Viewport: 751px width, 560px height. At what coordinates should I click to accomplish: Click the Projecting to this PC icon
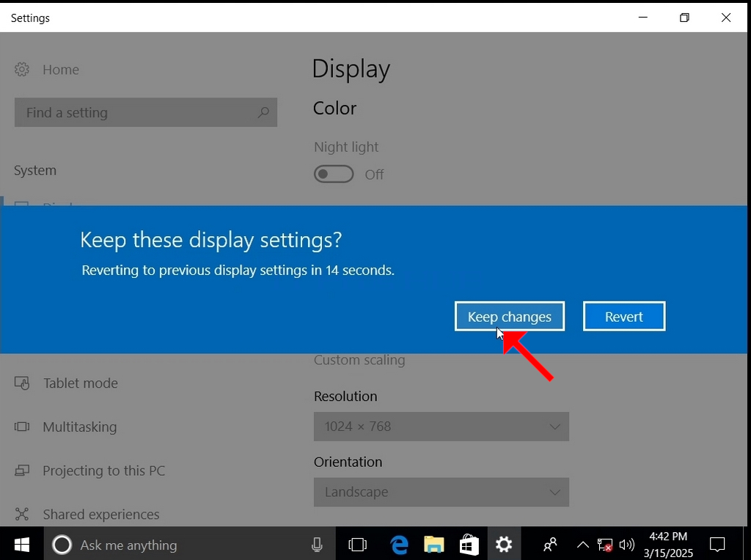22,471
